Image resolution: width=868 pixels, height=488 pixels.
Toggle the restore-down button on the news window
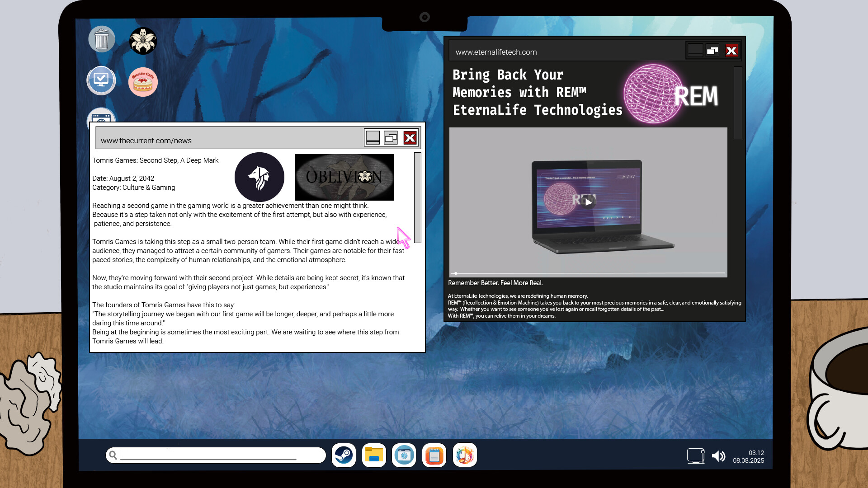(391, 138)
